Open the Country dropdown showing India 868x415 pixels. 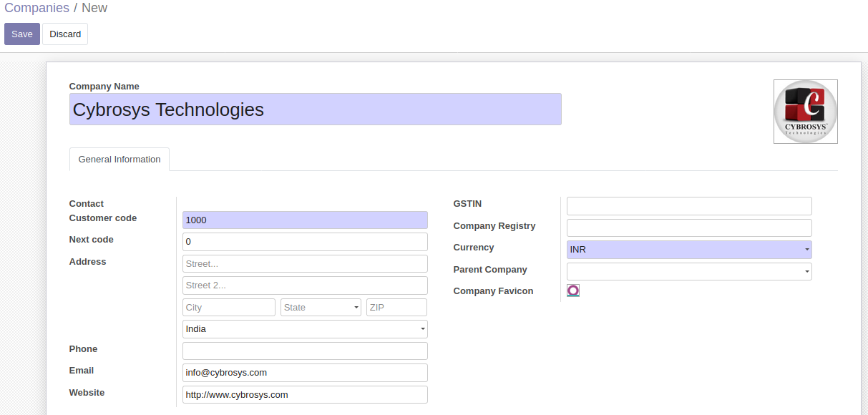[305, 329]
